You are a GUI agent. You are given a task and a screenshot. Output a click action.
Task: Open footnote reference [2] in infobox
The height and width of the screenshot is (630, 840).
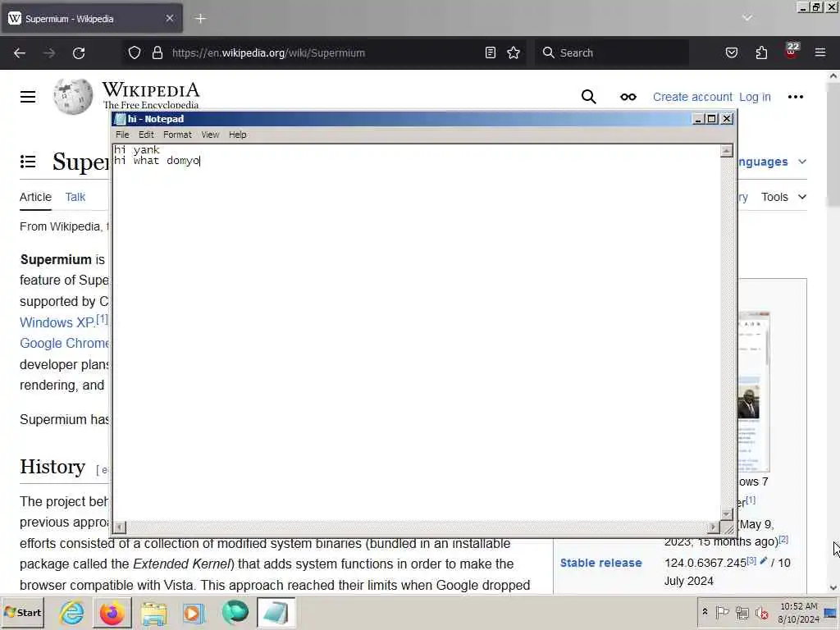783,540
